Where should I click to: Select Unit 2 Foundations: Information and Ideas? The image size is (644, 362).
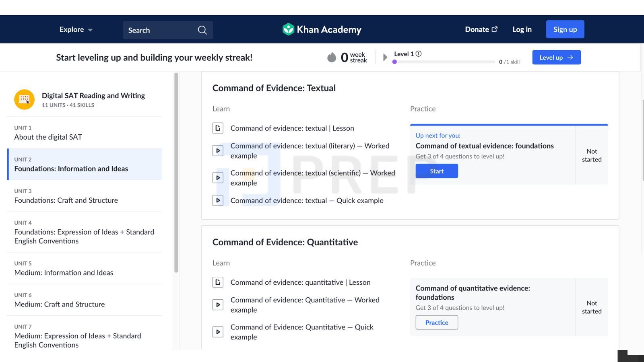85,164
